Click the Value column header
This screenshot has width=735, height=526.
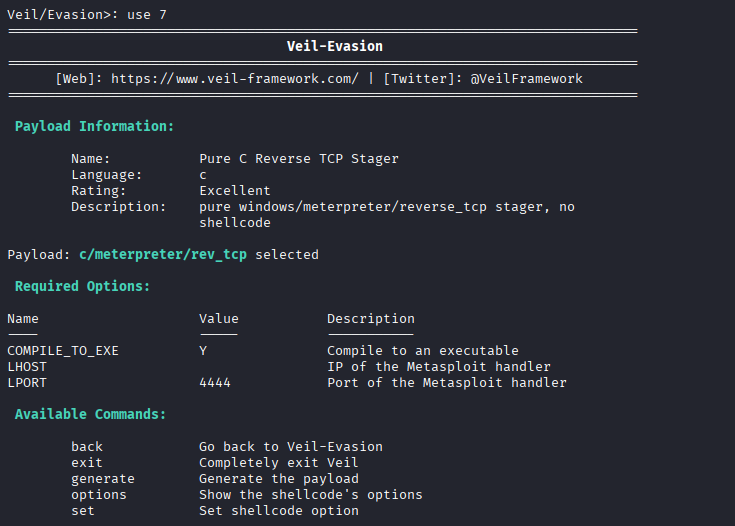(x=219, y=319)
